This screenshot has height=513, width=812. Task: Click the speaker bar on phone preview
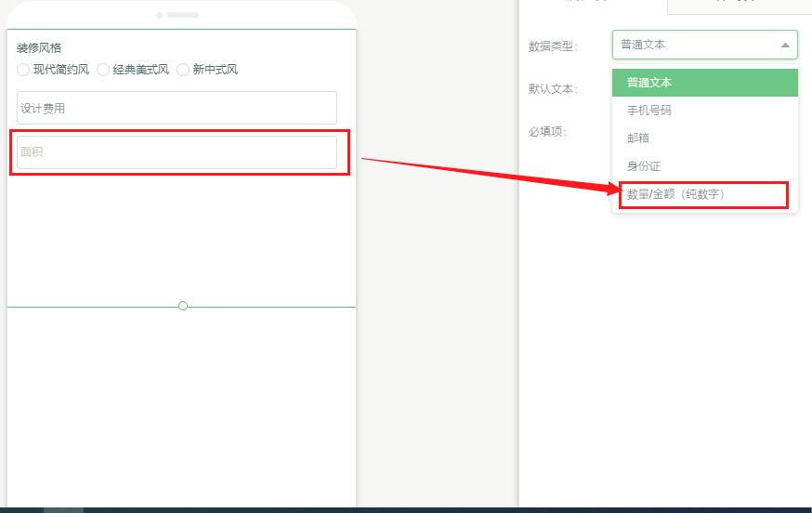click(182, 15)
